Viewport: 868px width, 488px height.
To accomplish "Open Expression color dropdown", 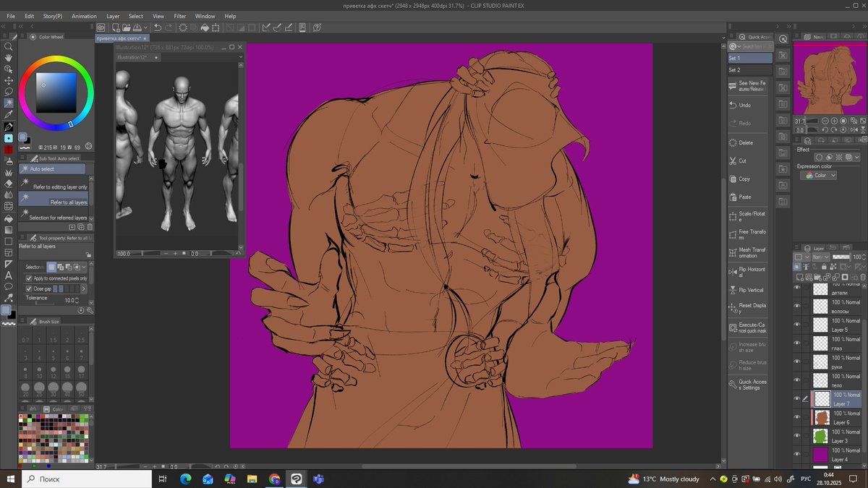I will 819,175.
